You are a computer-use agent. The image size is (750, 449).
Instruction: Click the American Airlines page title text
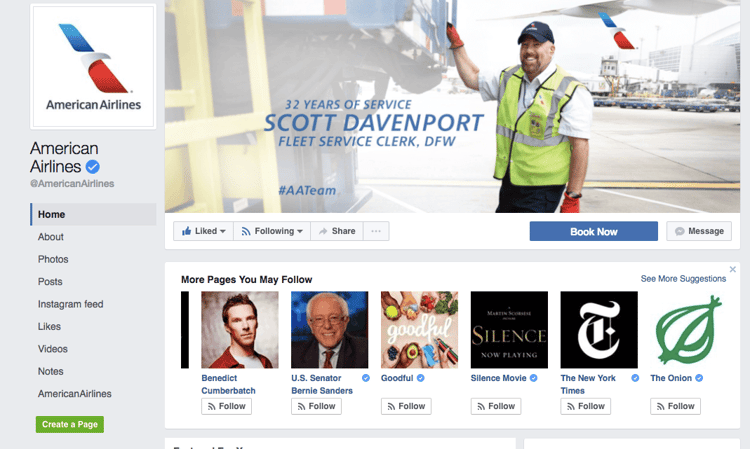64,157
